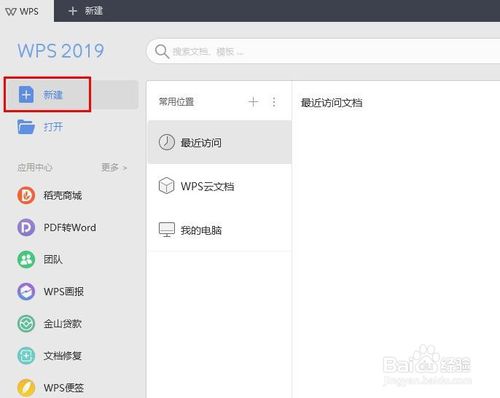Click the 文档修复 icon
Image resolution: width=500 pixels, height=398 pixels.
click(x=26, y=356)
